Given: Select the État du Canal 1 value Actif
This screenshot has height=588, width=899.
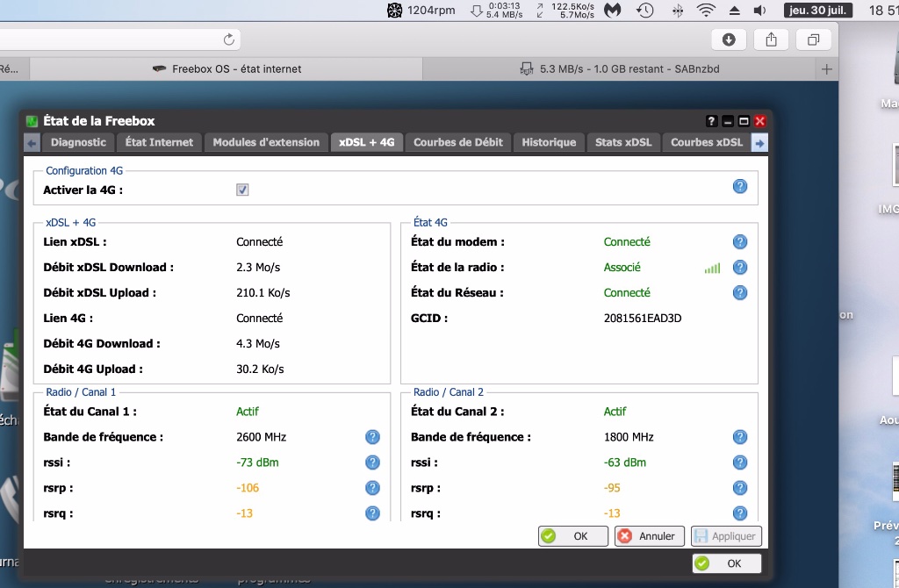Looking at the screenshot, I should click(248, 412).
